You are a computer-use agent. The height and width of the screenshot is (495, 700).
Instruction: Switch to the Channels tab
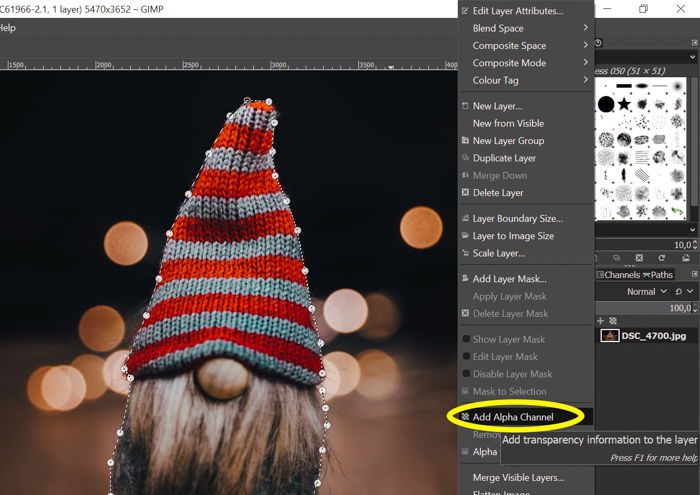point(619,274)
